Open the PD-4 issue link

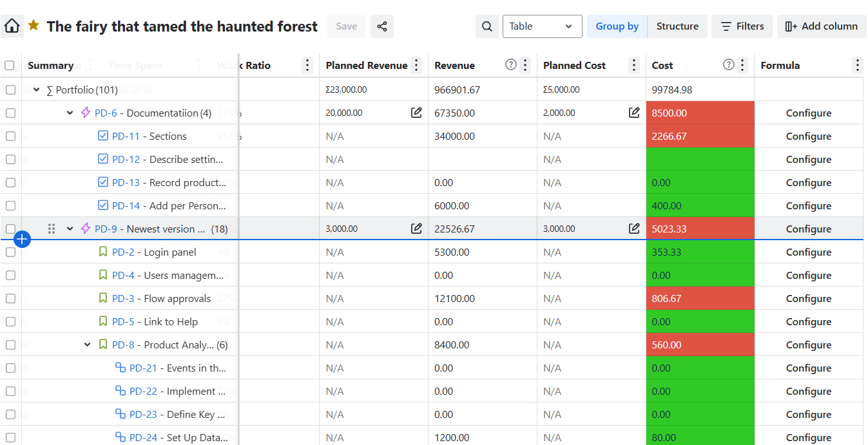coord(123,275)
